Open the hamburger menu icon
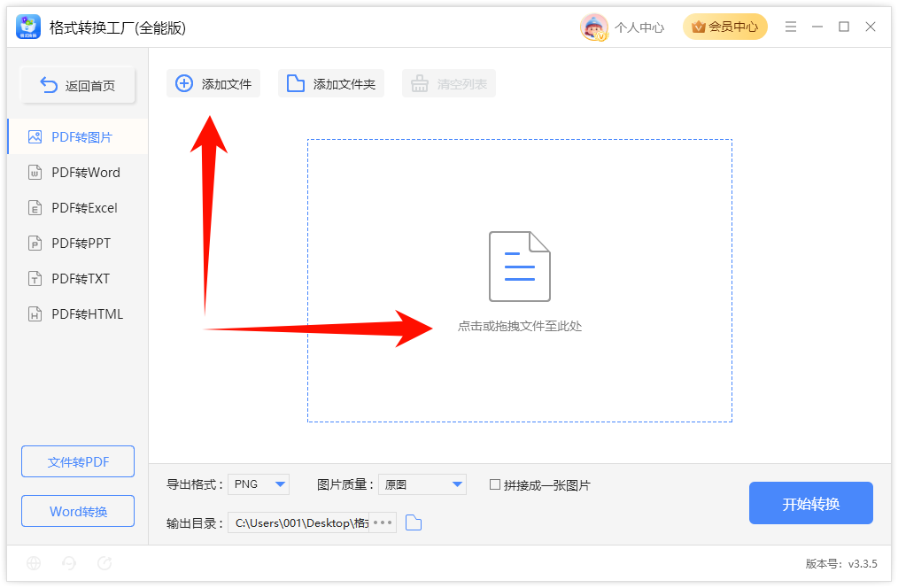The height and width of the screenshot is (588, 898). [791, 27]
